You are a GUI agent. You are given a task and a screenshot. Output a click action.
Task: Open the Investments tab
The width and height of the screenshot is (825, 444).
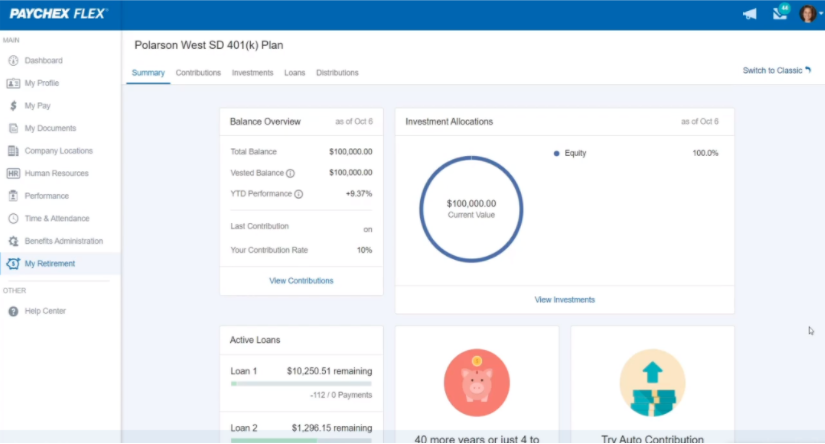(252, 73)
